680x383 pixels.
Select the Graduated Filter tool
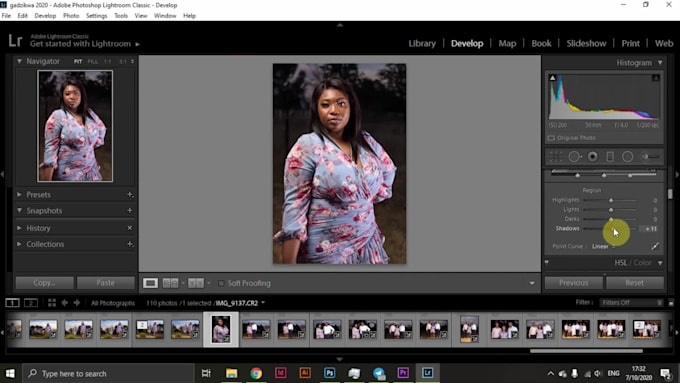point(610,157)
